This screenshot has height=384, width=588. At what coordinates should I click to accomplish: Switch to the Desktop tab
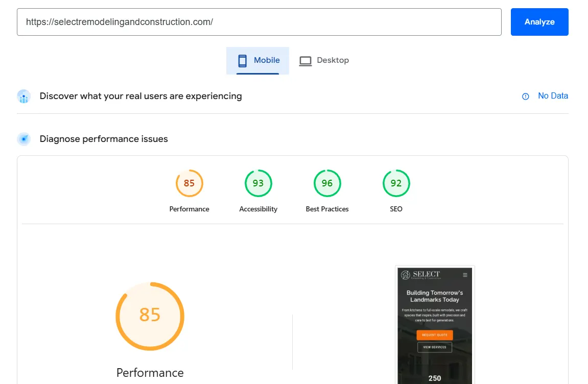[324, 60]
